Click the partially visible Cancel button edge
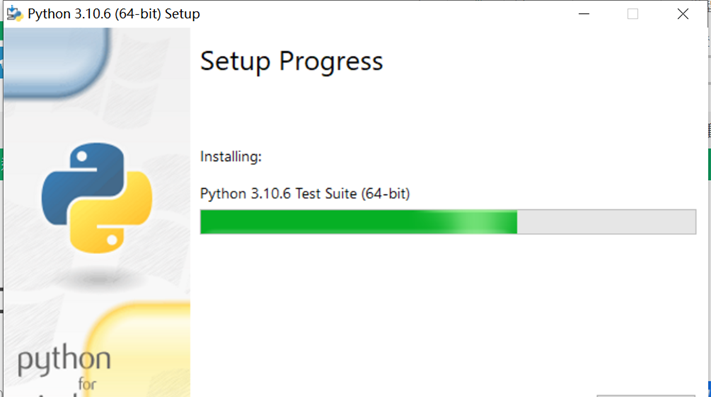 pyautogui.click(x=646, y=396)
